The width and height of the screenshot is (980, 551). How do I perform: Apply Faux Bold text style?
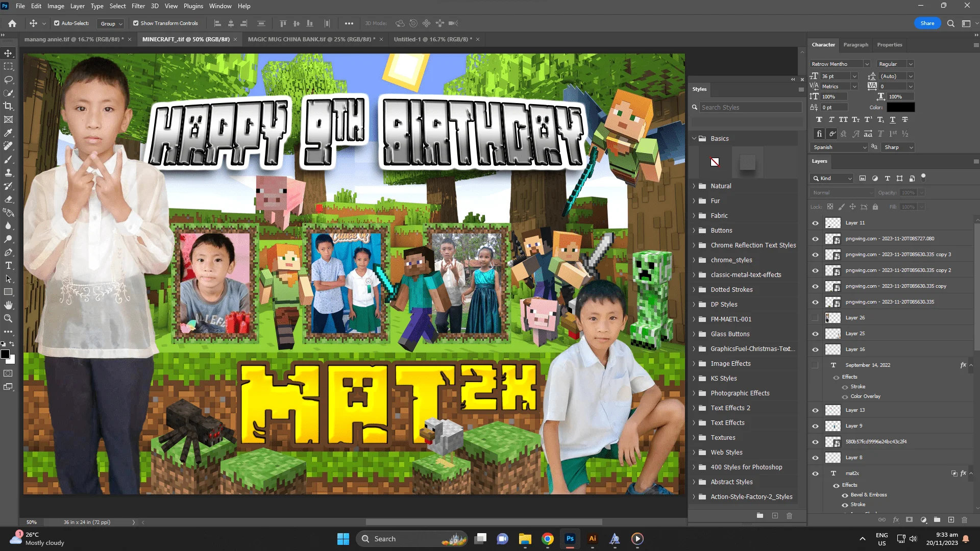(819, 119)
